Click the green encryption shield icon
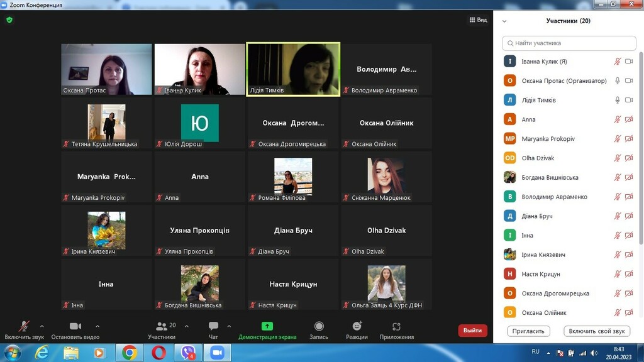Viewport: 644px width, 362px height. pyautogui.click(x=9, y=19)
